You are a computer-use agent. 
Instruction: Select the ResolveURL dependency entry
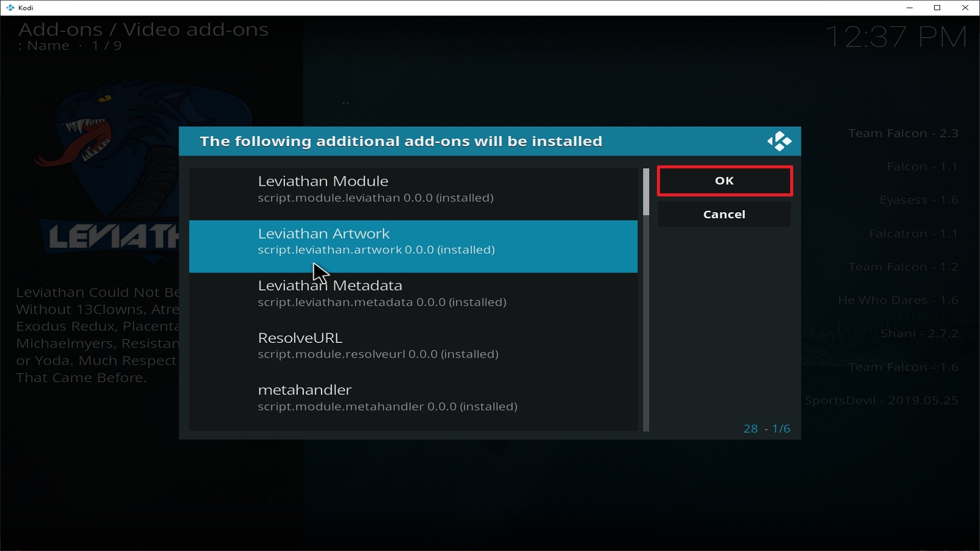pos(413,351)
